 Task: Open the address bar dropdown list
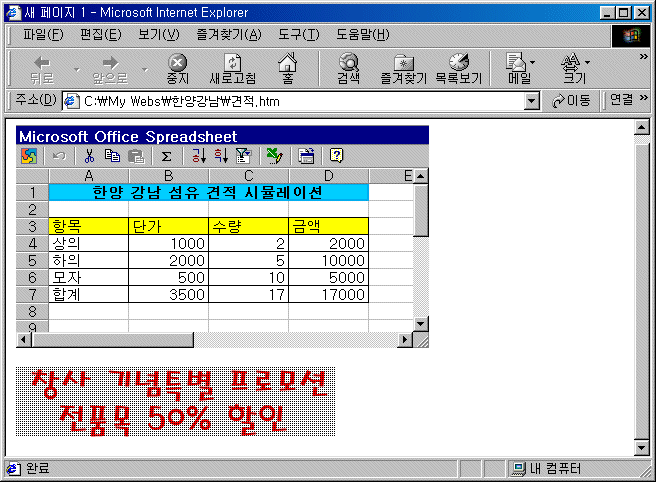tap(532, 101)
